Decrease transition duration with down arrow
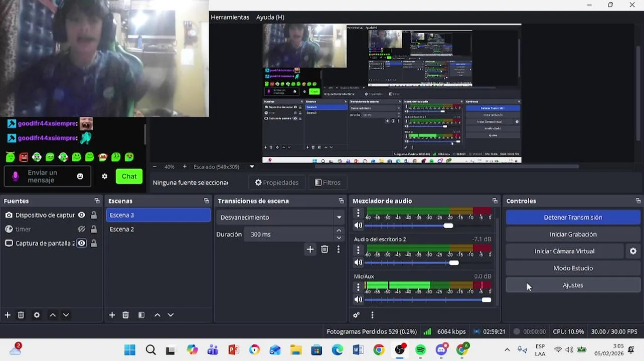This screenshot has height=361, width=644. click(x=339, y=238)
